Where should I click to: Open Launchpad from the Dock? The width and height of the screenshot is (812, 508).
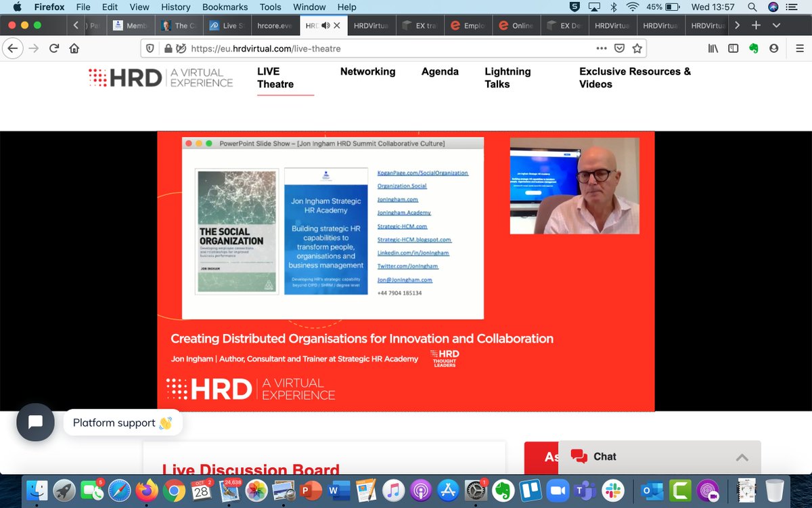[x=64, y=489]
